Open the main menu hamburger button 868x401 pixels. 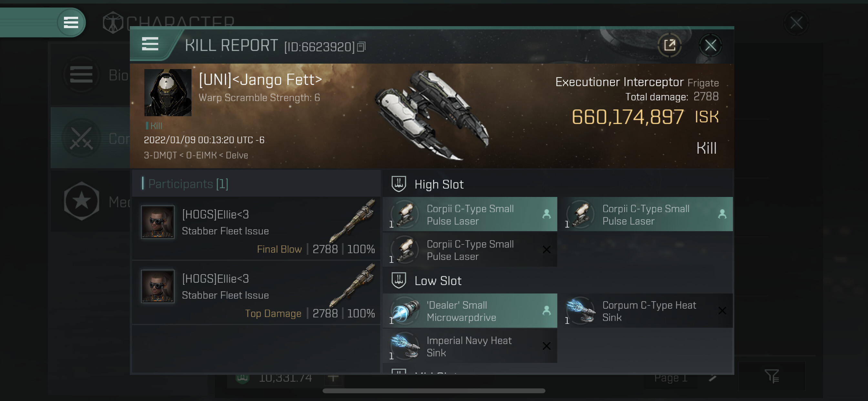pos(71,23)
